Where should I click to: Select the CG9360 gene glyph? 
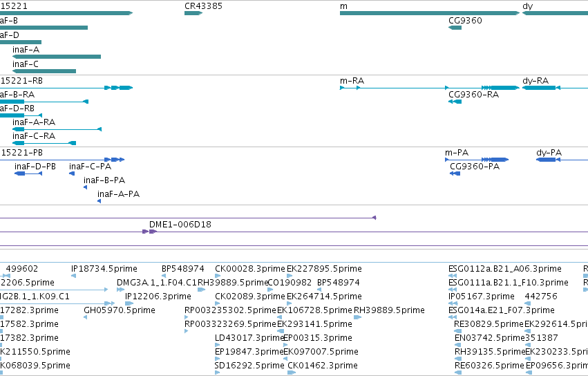[455, 28]
